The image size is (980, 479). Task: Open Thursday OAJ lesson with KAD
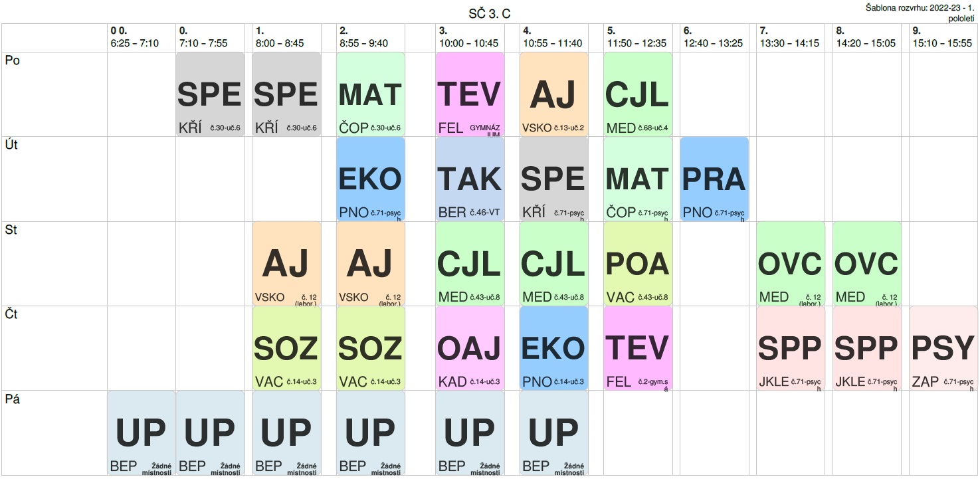pyautogui.click(x=470, y=347)
